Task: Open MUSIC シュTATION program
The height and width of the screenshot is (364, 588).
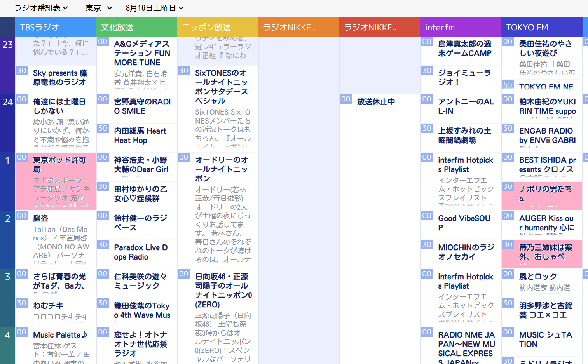Action: pos(542,342)
